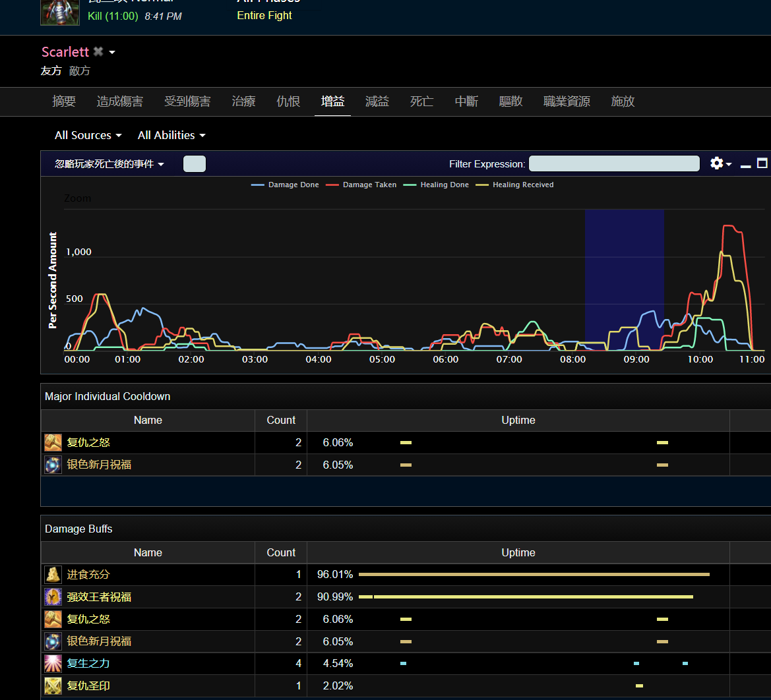Click the small box beside death events dropdown
The height and width of the screenshot is (700, 771).
click(194, 163)
